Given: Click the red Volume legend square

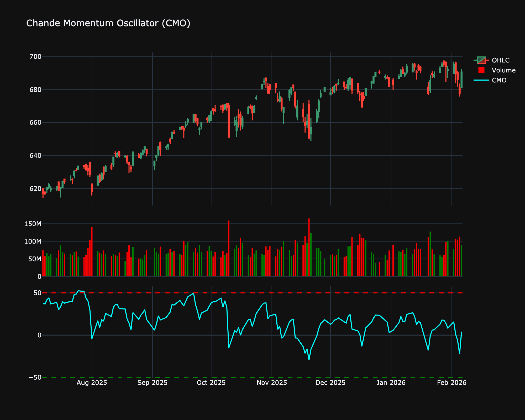Looking at the screenshot, I should tap(481, 70).
